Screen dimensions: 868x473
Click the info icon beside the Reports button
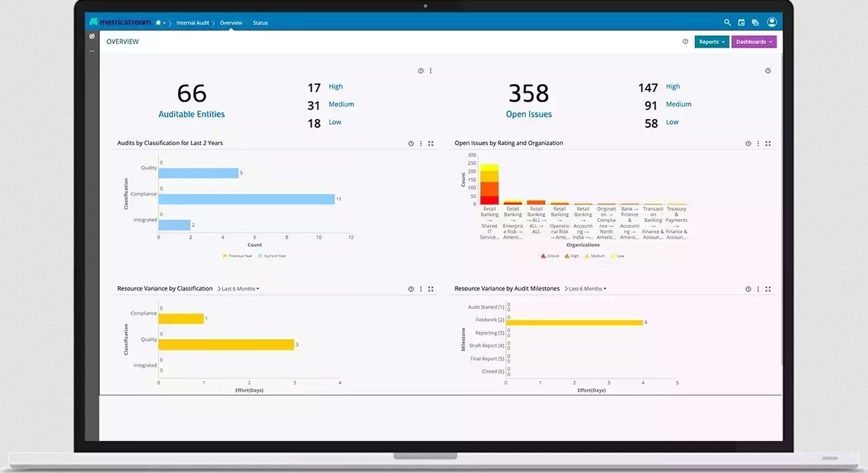(x=685, y=42)
